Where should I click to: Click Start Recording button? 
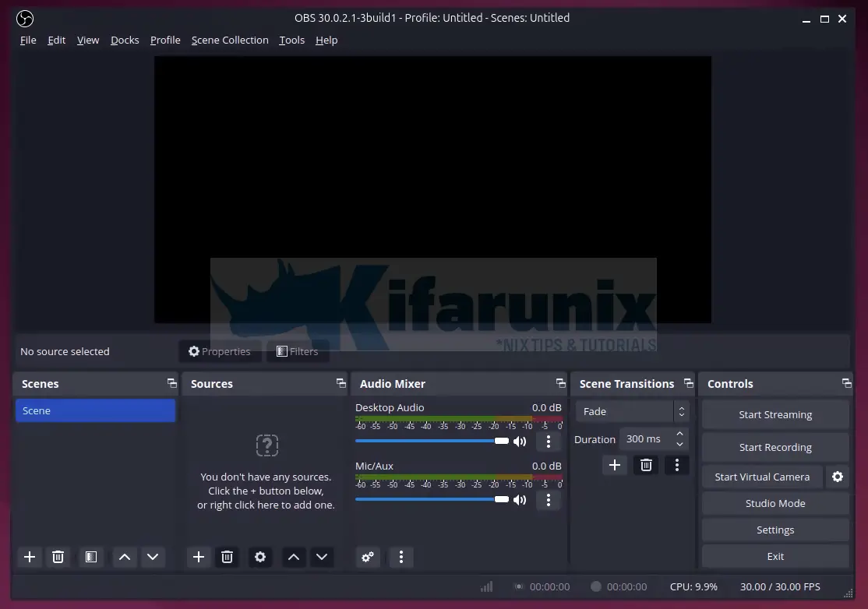pos(774,447)
